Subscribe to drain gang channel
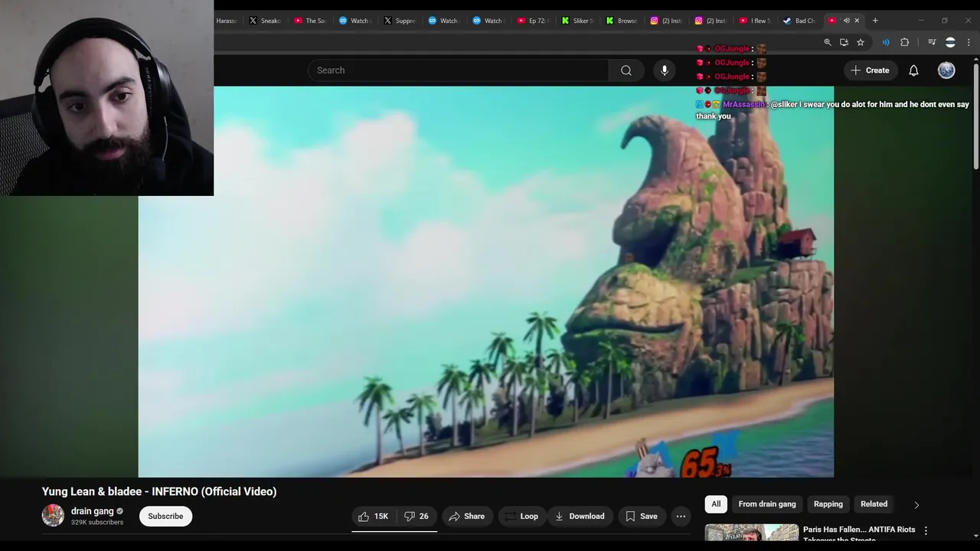Screen dimensions: 980x551 pos(165,517)
